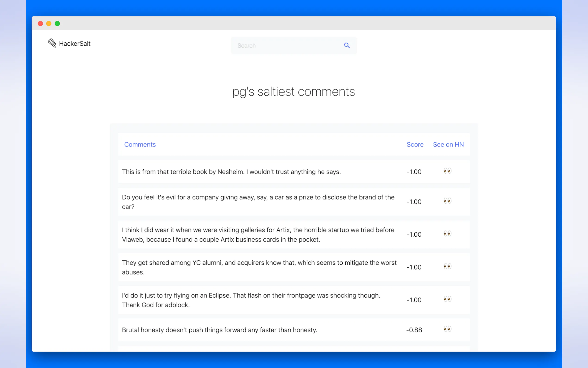Click the Search input field

click(287, 45)
